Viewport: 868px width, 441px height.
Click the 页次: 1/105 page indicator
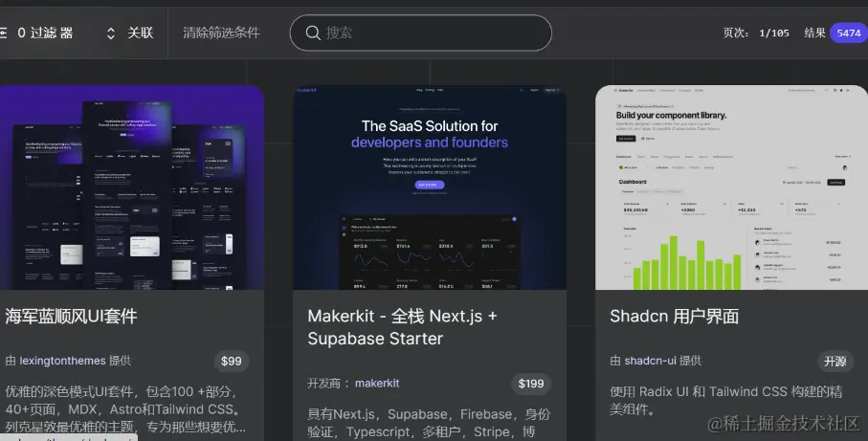point(756,33)
